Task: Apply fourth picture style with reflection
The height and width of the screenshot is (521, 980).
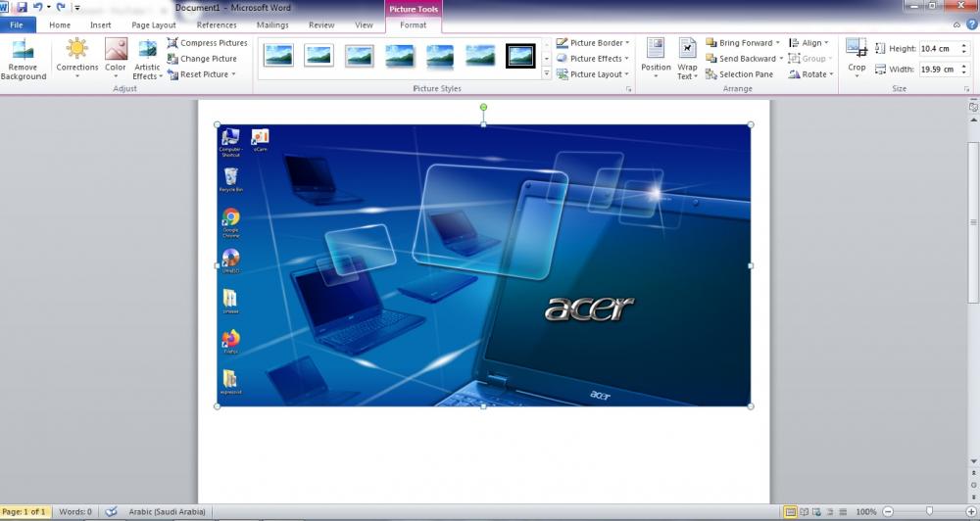Action: 400,55
